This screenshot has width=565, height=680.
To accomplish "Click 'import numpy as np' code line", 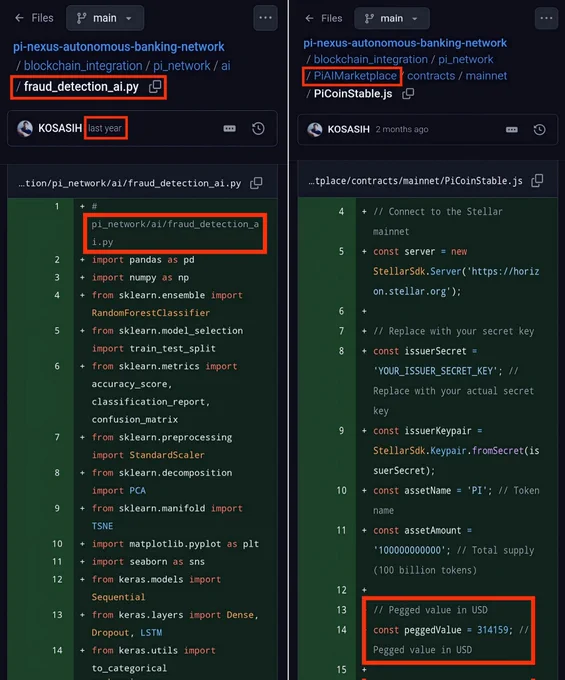I will coord(140,278).
